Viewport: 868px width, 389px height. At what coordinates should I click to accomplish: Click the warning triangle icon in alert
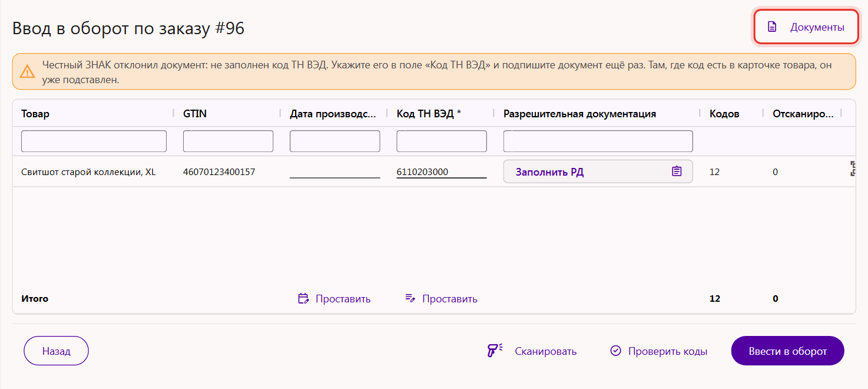click(x=27, y=72)
